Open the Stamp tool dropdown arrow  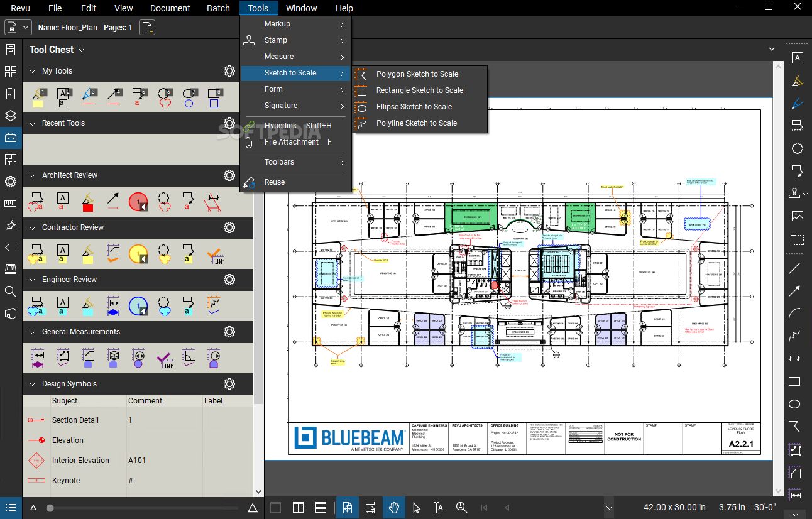tap(806, 194)
